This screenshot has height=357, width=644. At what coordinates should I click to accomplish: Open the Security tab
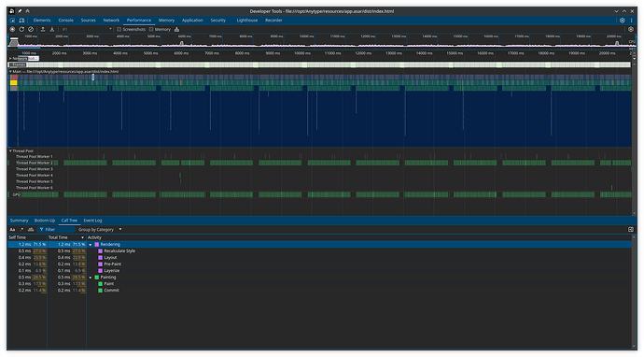pos(218,21)
